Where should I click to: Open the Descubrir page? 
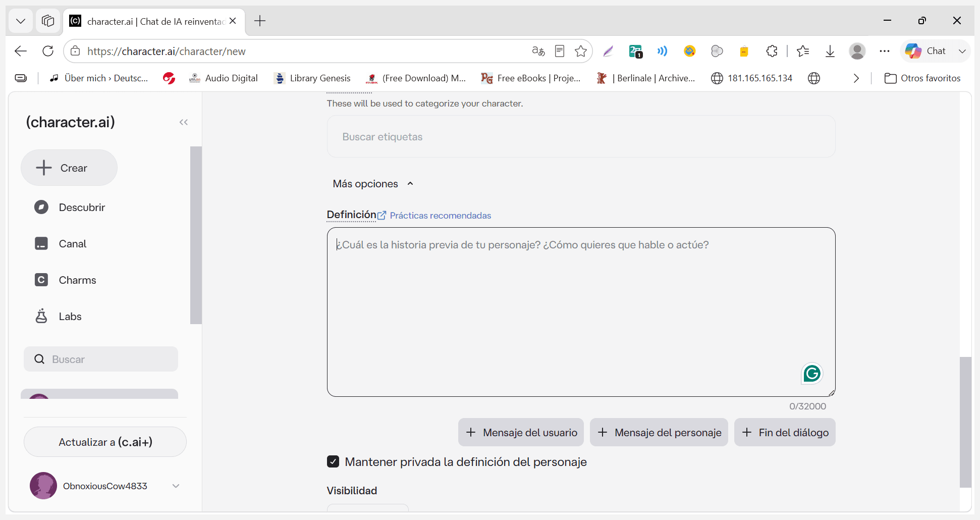70,207
